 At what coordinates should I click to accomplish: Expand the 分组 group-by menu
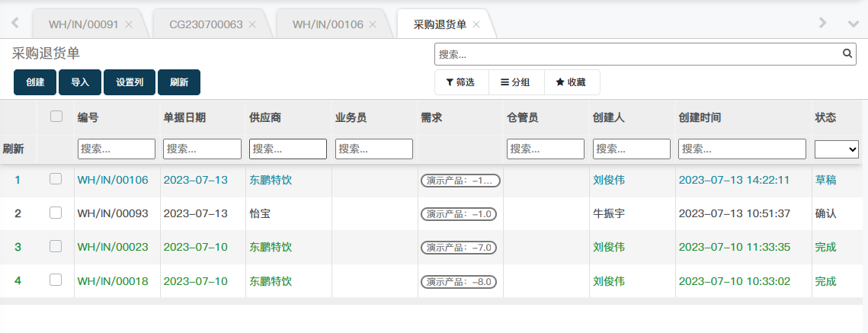coord(515,82)
